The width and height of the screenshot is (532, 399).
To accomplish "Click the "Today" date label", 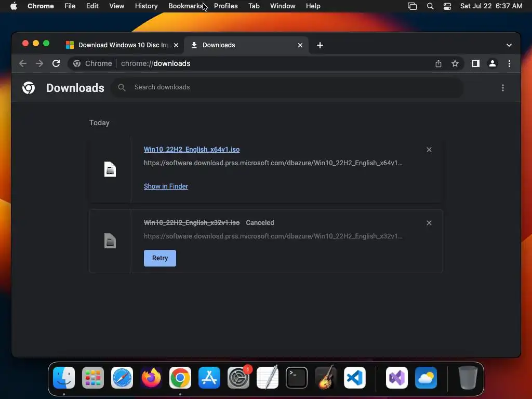I will [x=99, y=123].
